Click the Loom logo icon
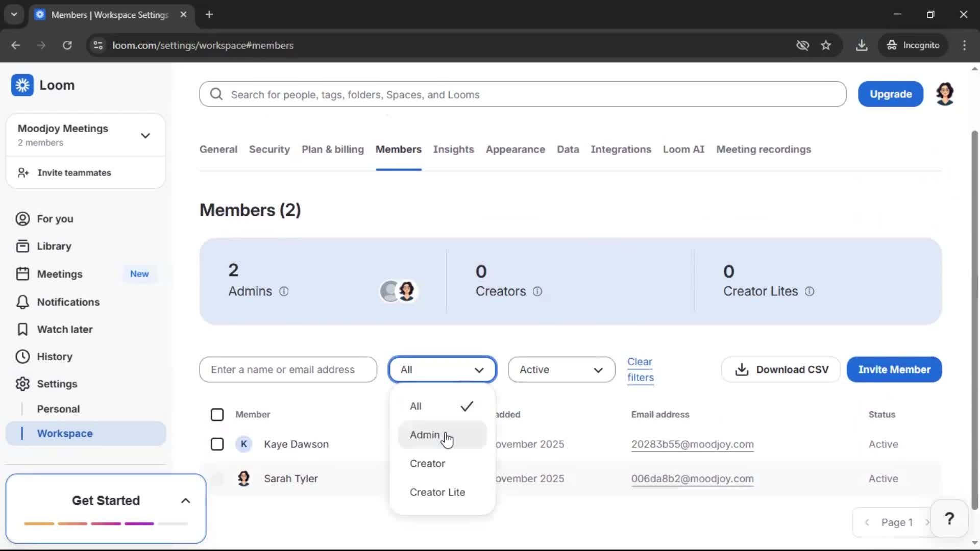980x551 pixels. [x=22, y=85]
